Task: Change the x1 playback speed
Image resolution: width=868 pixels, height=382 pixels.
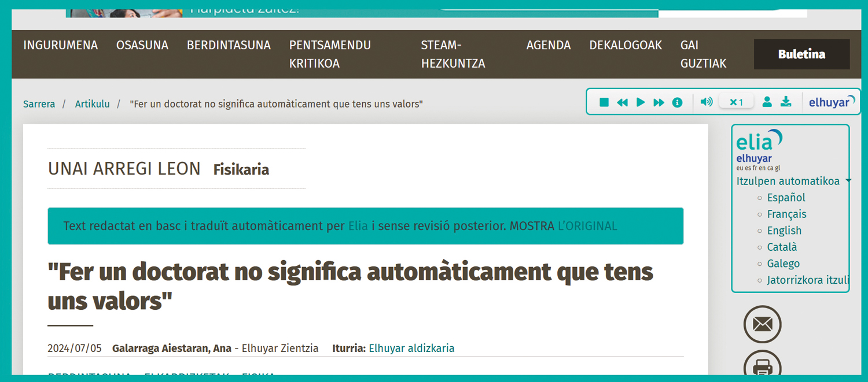Action: click(736, 102)
